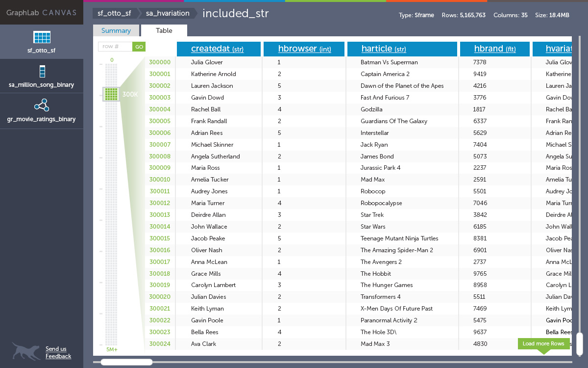Select the Table tab
588x368 pixels.
(164, 30)
